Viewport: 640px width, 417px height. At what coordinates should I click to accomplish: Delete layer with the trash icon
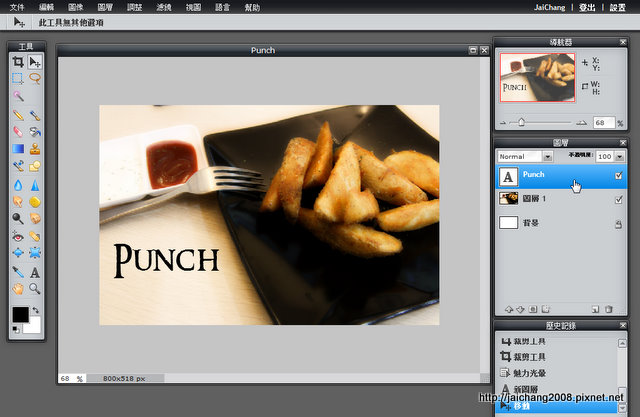pyautogui.click(x=609, y=309)
